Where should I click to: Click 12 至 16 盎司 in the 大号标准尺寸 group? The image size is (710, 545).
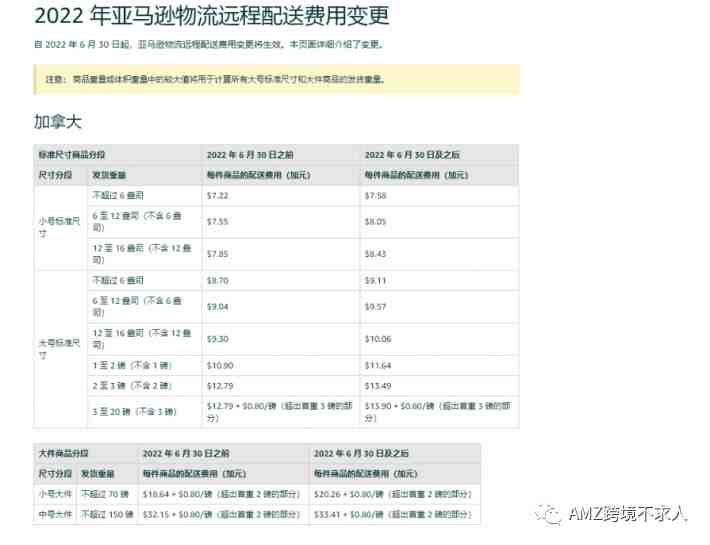[142, 339]
